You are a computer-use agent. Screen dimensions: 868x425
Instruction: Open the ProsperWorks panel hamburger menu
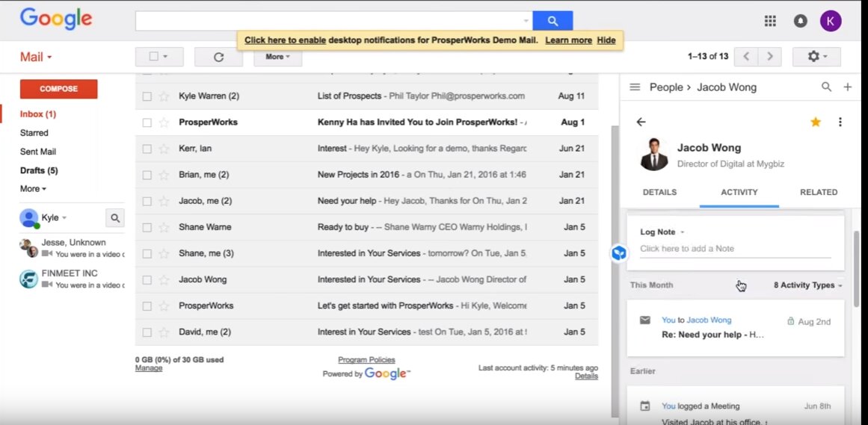click(635, 87)
